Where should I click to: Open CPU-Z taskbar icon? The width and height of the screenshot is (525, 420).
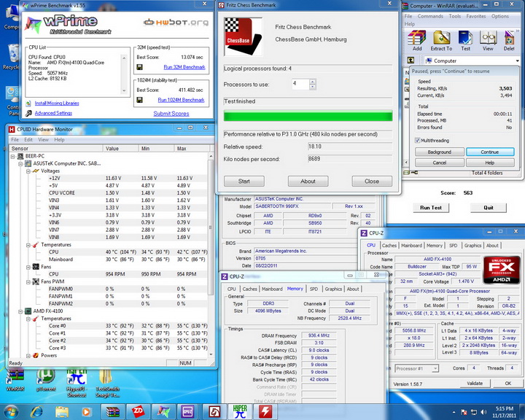(189, 412)
